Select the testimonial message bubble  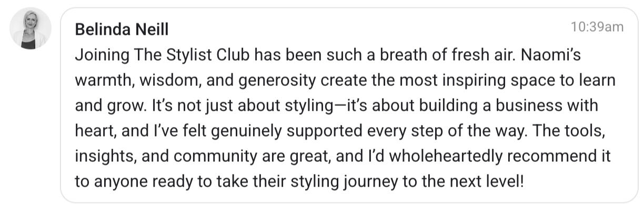pos(349,105)
